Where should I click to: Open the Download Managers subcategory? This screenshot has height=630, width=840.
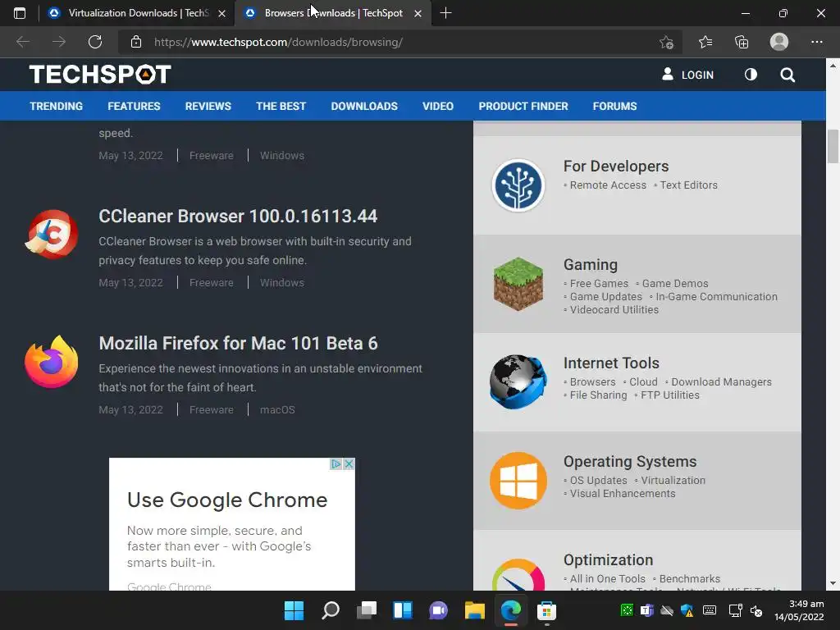(x=721, y=382)
